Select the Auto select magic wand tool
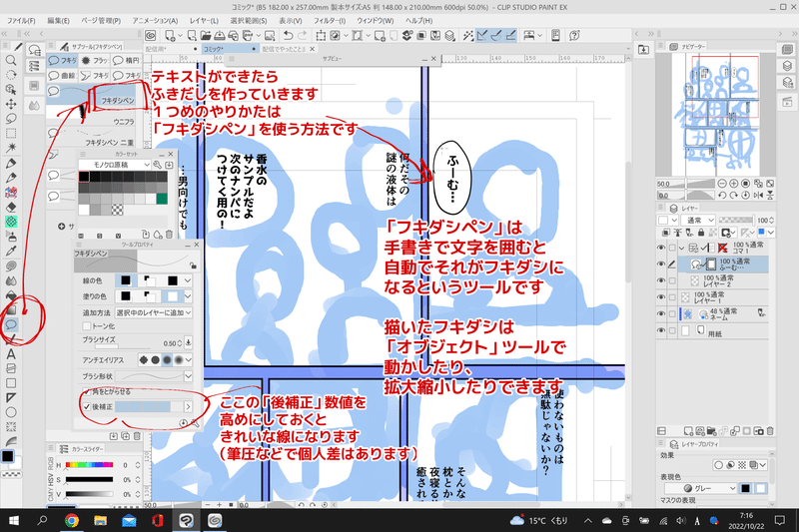The width and height of the screenshot is (799, 532). click(x=10, y=148)
